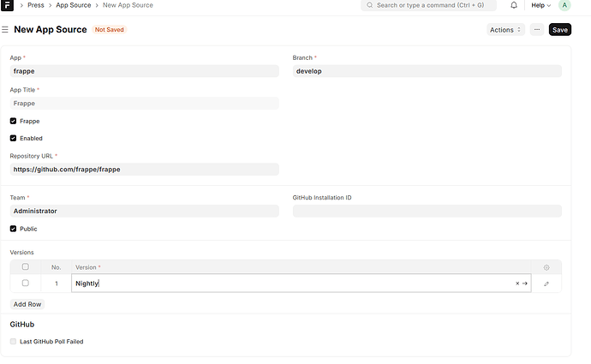Image resolution: width=591 pixels, height=364 pixels.
Task: Open the Actions dropdown
Action: [505, 30]
